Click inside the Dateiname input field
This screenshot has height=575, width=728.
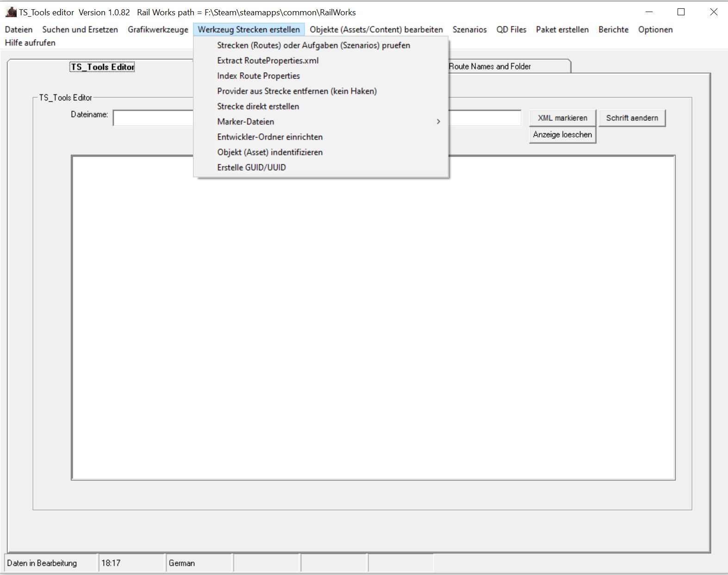pyautogui.click(x=153, y=118)
